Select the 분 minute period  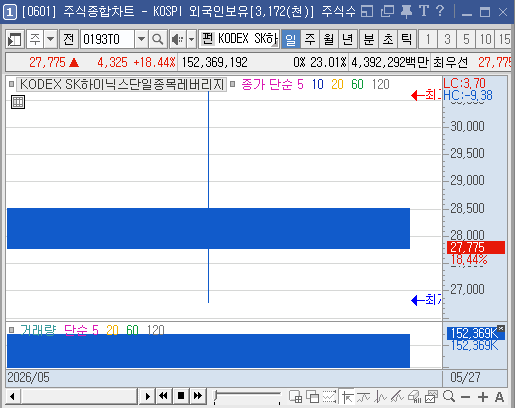(369, 39)
